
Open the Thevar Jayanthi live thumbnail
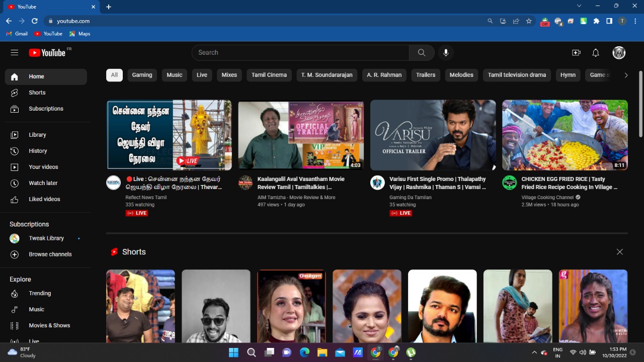169,135
